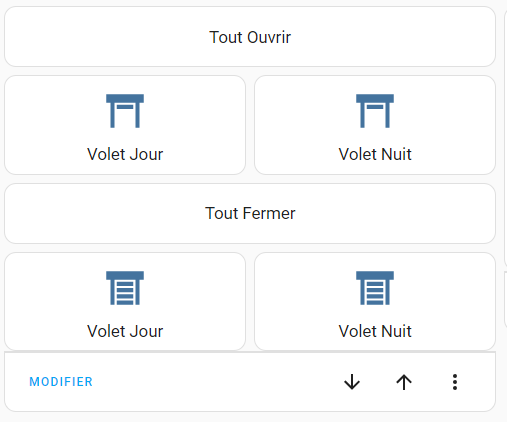Screen dimensions: 507x422
Task: Click the Volet Nuit label in the closing row
Action: [x=375, y=331]
